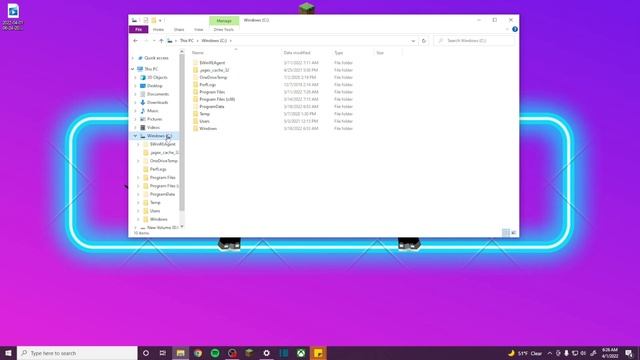Open the Drive Tools ribbon tab
Screen dimensions: 640x360
click(224, 29)
